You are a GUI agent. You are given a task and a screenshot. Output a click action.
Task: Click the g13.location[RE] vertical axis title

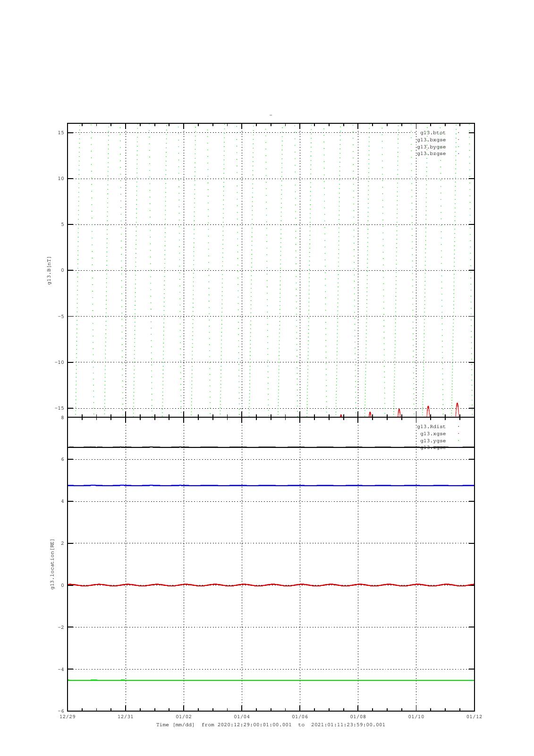click(53, 564)
